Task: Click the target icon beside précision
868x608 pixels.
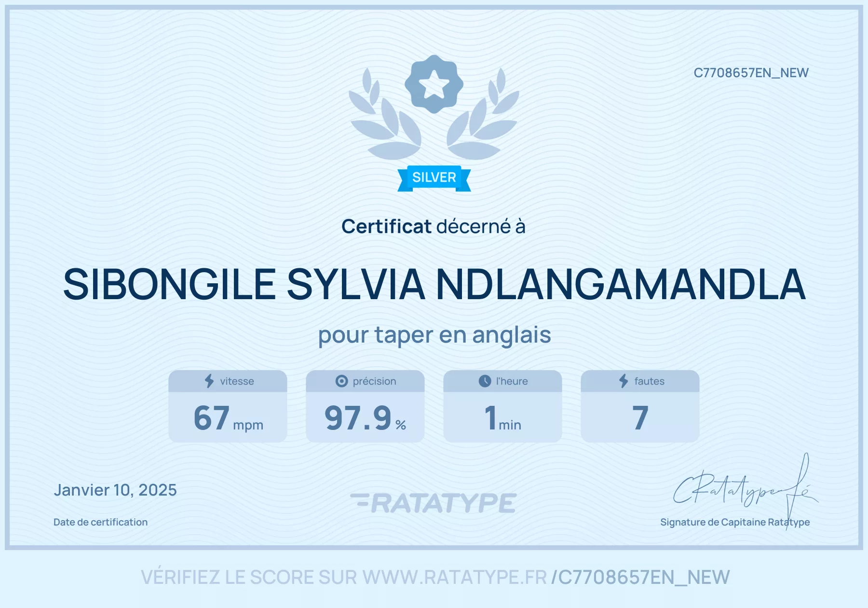Action: 341,381
